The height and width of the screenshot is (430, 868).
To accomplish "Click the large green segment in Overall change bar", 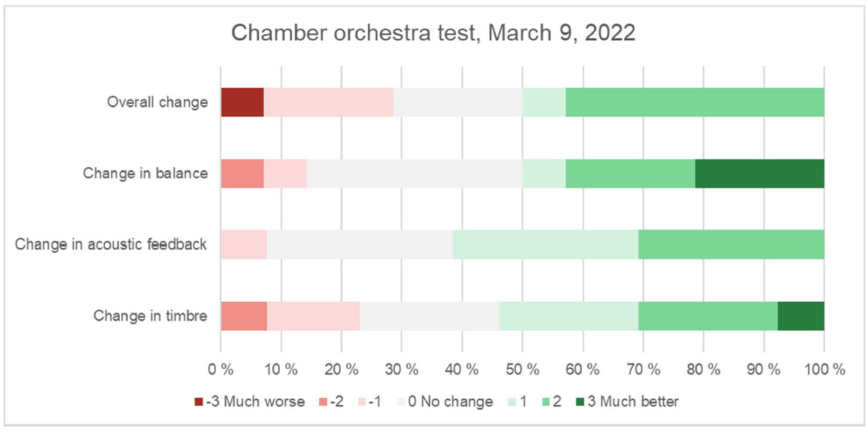I will click(695, 102).
